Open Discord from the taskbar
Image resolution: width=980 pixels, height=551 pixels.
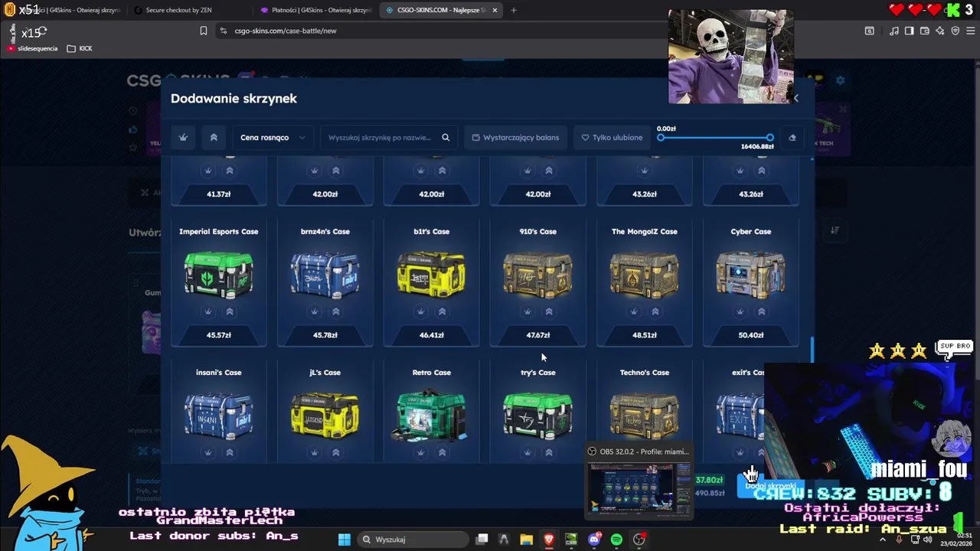click(x=594, y=540)
